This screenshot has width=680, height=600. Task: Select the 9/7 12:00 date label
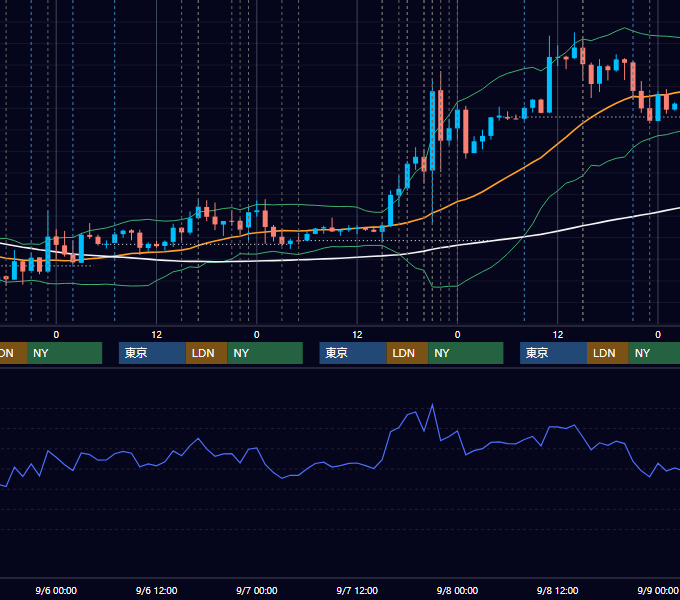[x=357, y=590]
